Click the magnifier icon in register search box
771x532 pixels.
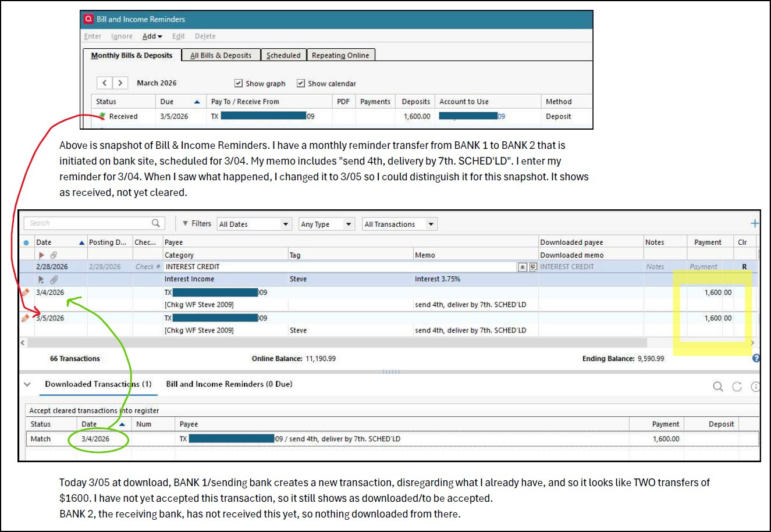155,223
